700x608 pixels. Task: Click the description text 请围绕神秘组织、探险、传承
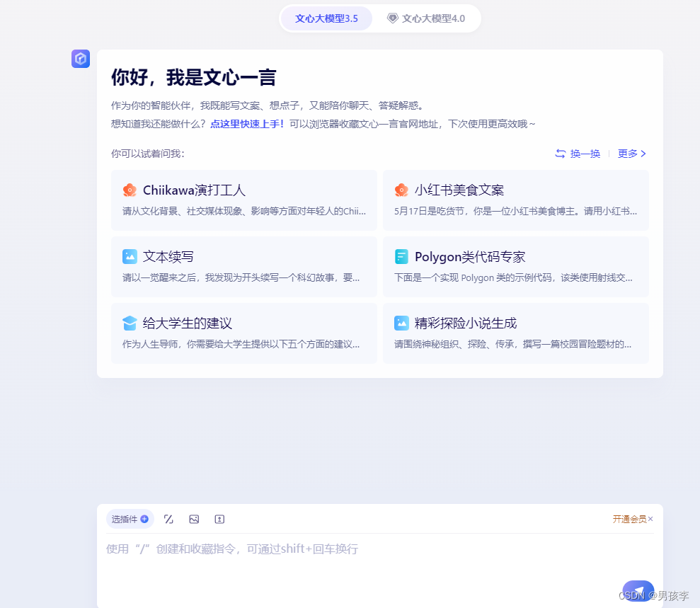point(512,344)
